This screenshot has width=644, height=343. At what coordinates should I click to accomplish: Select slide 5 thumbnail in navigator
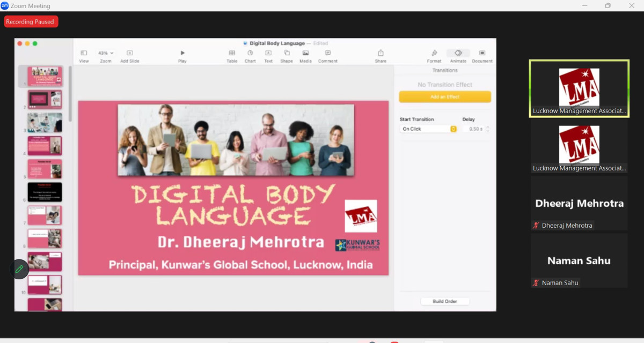45,169
